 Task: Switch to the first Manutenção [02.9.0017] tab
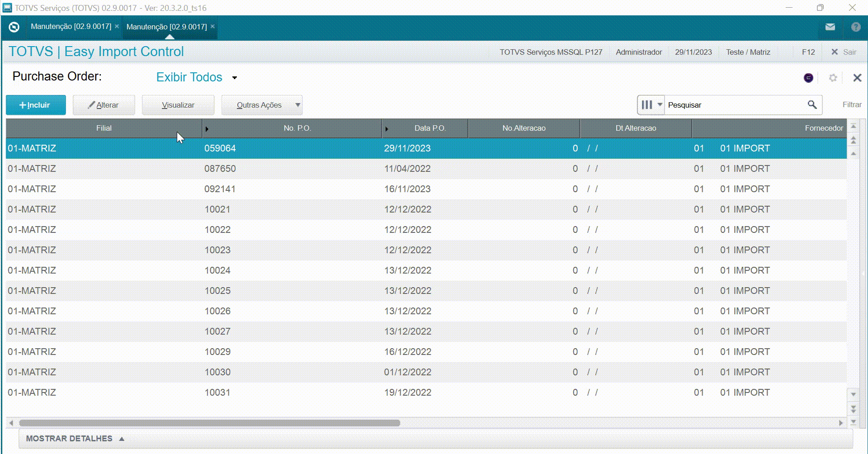(71, 26)
